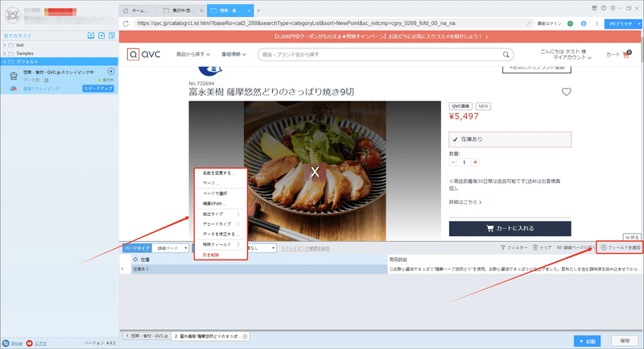644x349 pixels.
Task: Click the 保存 save button
Action: (625, 341)
